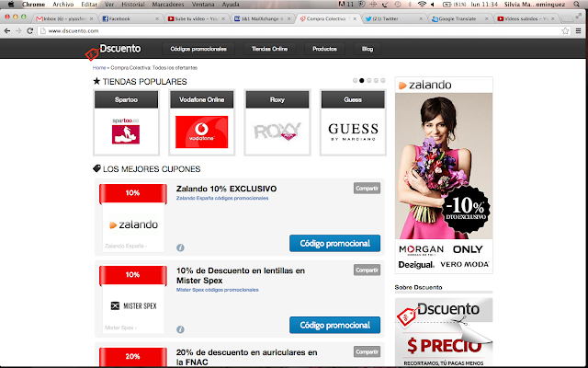Open the Apple menu icon
Viewport: 588px width, 368px height.
(x=11, y=5)
